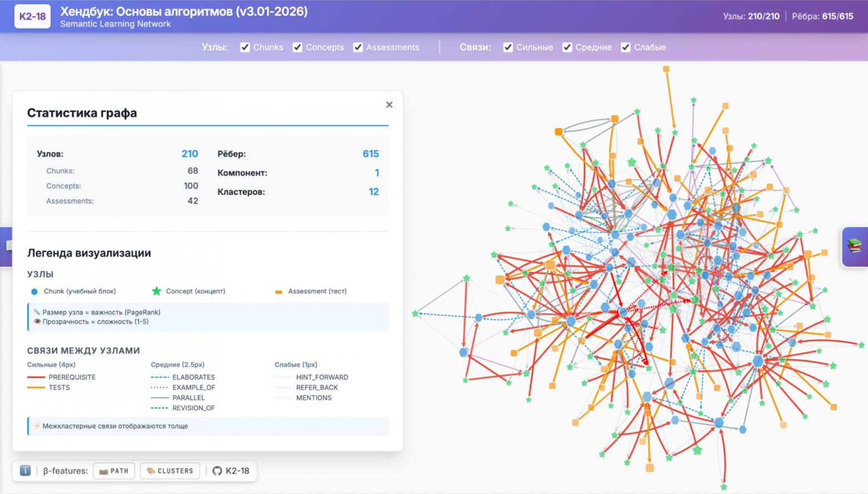Click the header edge counter 615/615
The image size is (868, 494).
tap(838, 16)
